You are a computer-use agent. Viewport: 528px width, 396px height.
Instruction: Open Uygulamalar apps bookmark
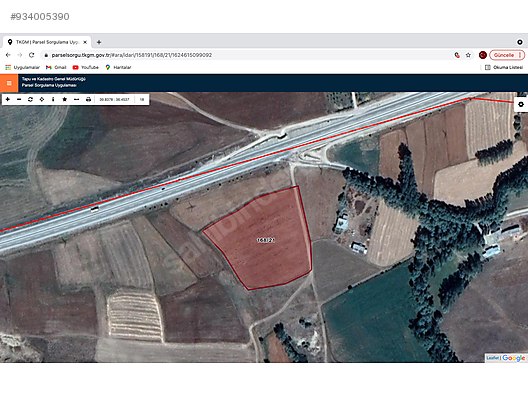pyautogui.click(x=23, y=67)
